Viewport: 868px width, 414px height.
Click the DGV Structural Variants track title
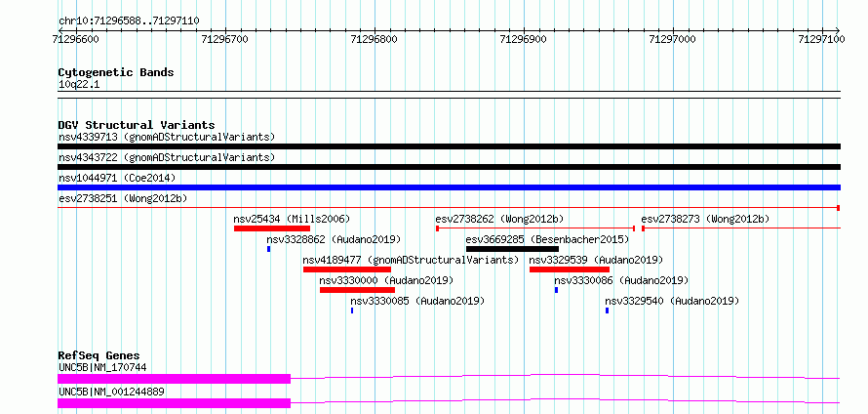(137, 125)
